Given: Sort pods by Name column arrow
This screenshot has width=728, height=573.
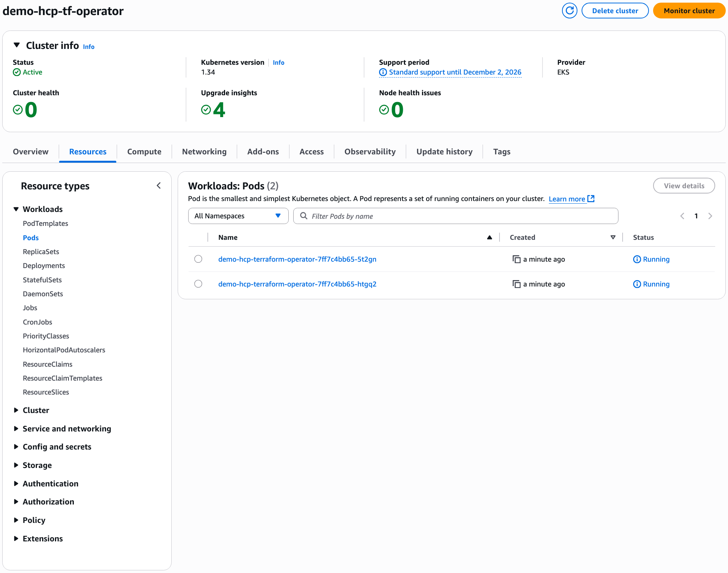Looking at the screenshot, I should [x=489, y=238].
